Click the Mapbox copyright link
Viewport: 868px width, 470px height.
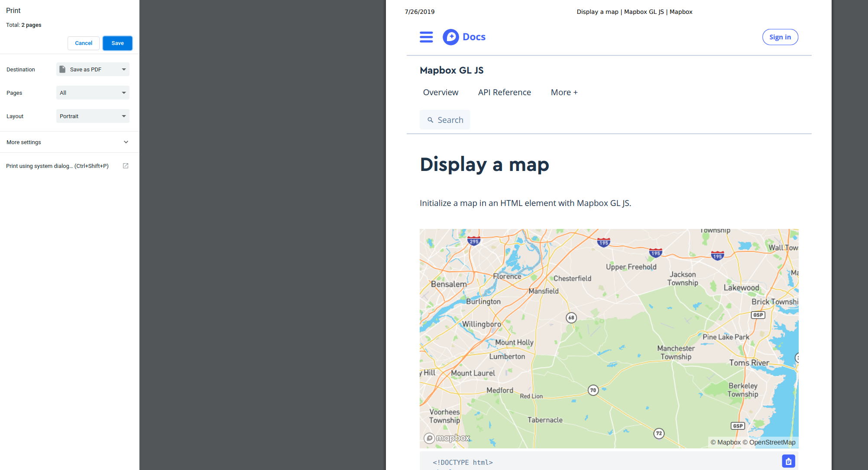pos(727,442)
